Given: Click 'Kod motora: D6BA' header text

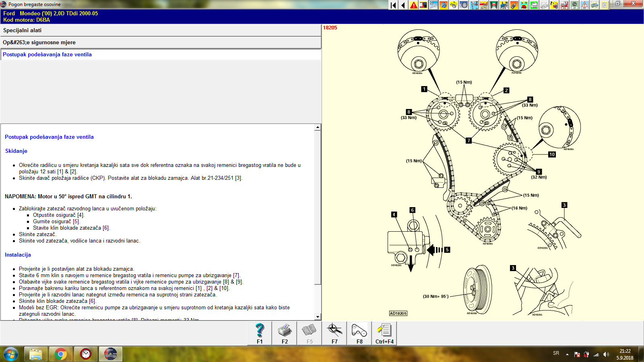Looking at the screenshot, I should (27, 20).
